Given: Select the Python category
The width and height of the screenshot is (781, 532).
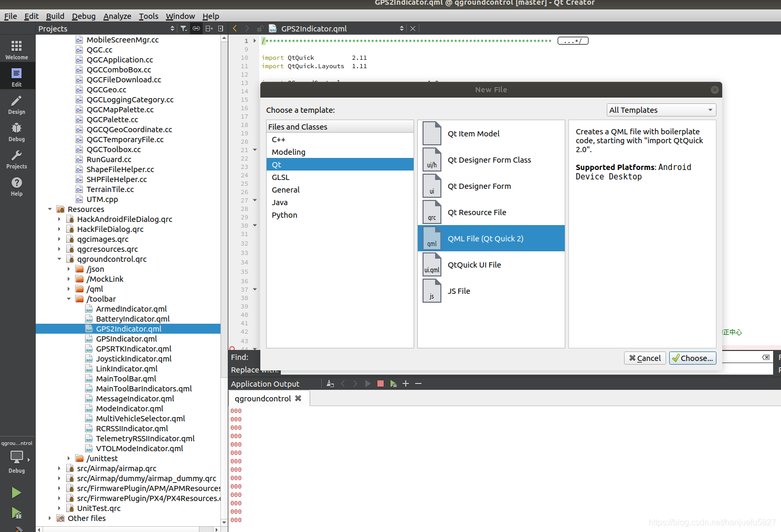Looking at the screenshot, I should tap(340, 215).
